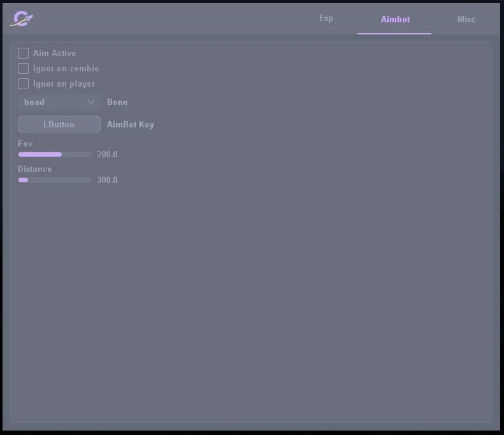Adjust the Fov slider
The image size is (504, 435).
point(55,155)
